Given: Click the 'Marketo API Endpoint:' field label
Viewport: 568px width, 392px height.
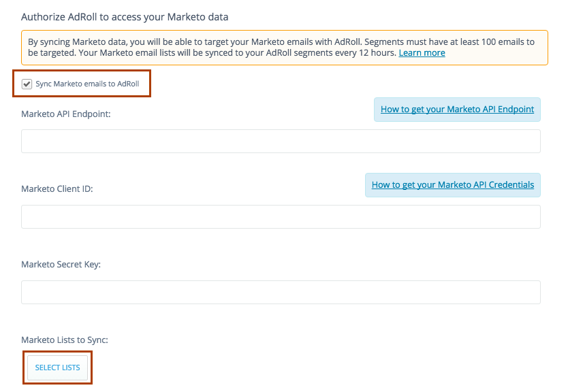Looking at the screenshot, I should (x=66, y=114).
